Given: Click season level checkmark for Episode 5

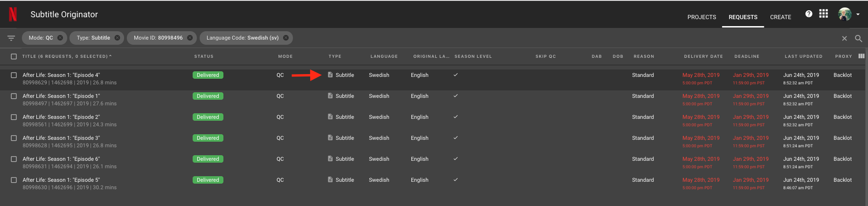Looking at the screenshot, I should 456,179.
